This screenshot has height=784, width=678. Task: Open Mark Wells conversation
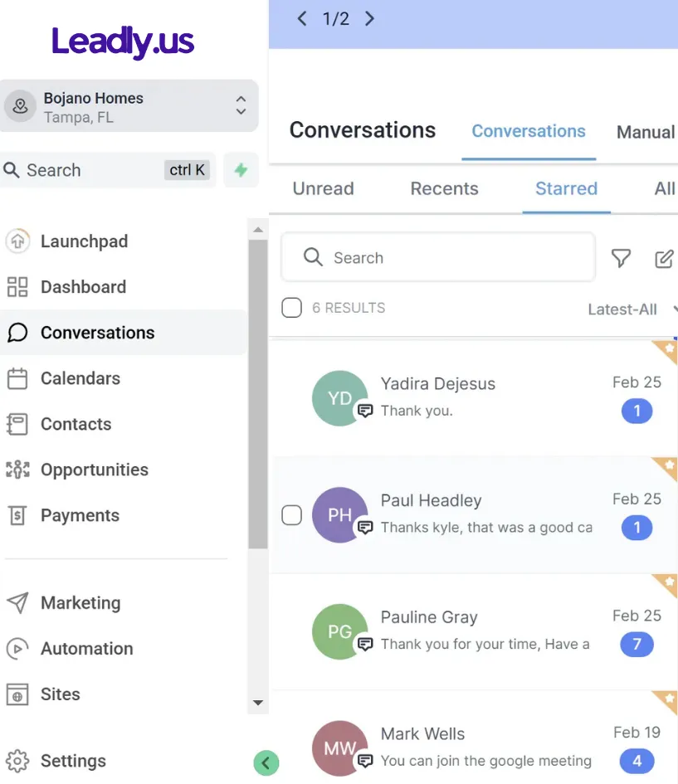(x=473, y=738)
